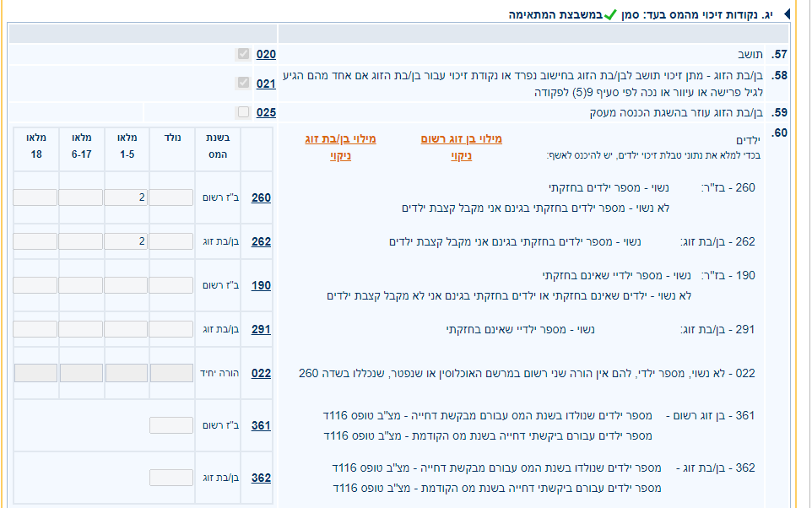The height and width of the screenshot is (508, 812).
Task: Open field code link 022
Action: [x=261, y=373]
